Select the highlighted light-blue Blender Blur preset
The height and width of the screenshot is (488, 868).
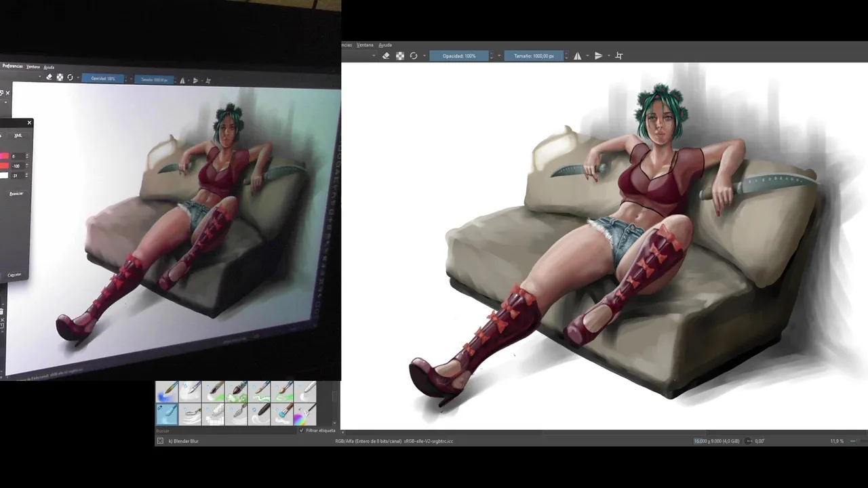(167, 414)
